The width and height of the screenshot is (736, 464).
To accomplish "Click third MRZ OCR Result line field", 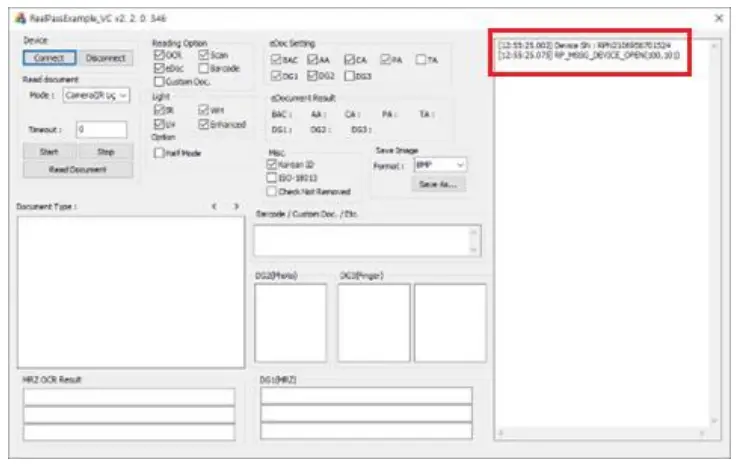I will (129, 433).
